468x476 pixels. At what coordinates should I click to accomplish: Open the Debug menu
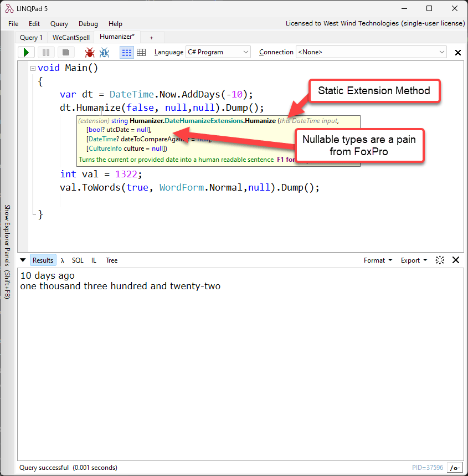[x=88, y=24]
